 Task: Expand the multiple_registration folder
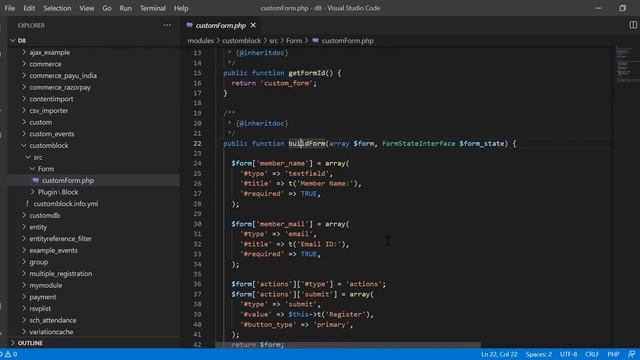click(24, 273)
